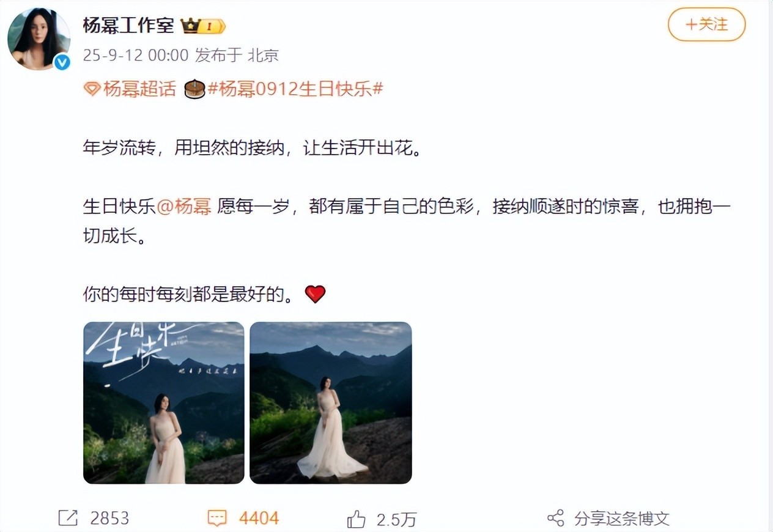Open the @杨幂 mention link

coord(184,206)
